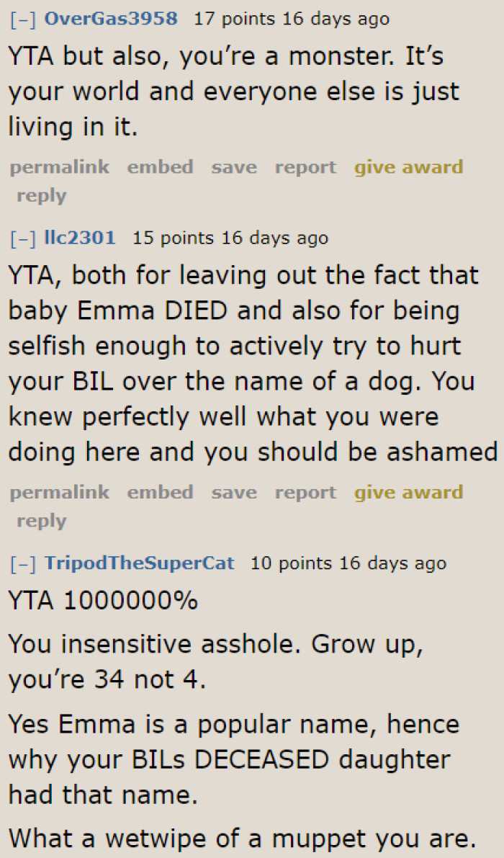Viewport: 504px width, 858px height.
Task: Give award to llc2301's comment
Action: click(x=408, y=493)
